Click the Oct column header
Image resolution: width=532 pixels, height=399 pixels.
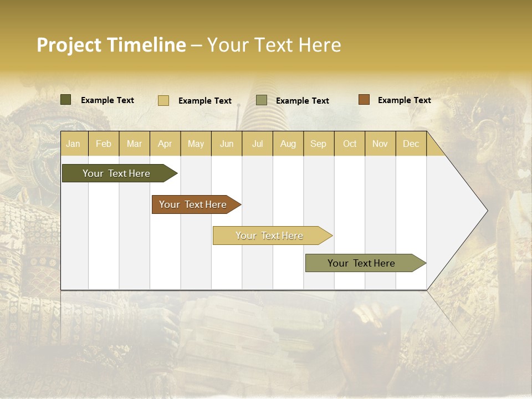click(350, 144)
